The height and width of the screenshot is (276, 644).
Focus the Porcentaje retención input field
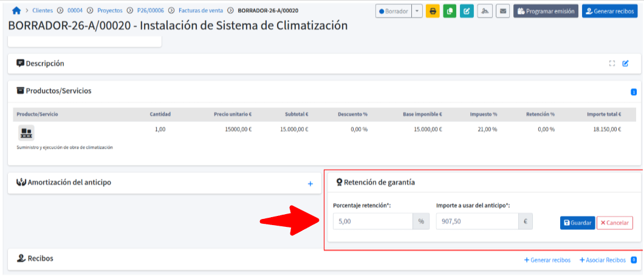coord(372,221)
